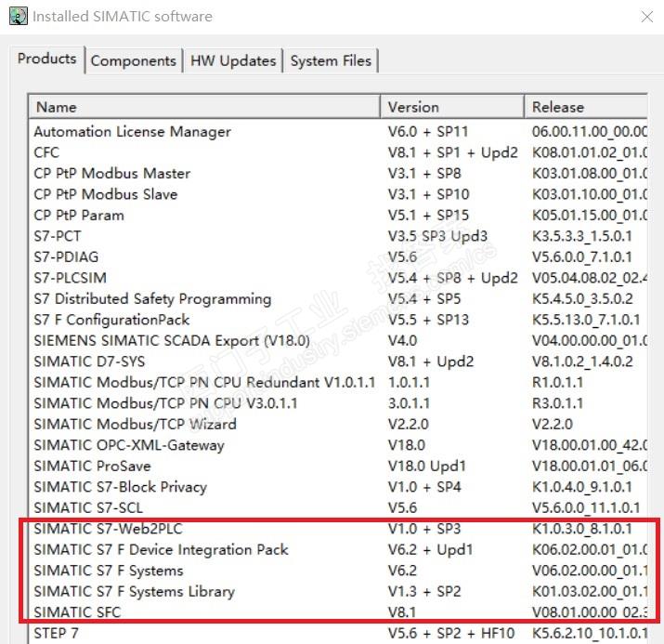Select the STEP 7 product row

coord(55,635)
